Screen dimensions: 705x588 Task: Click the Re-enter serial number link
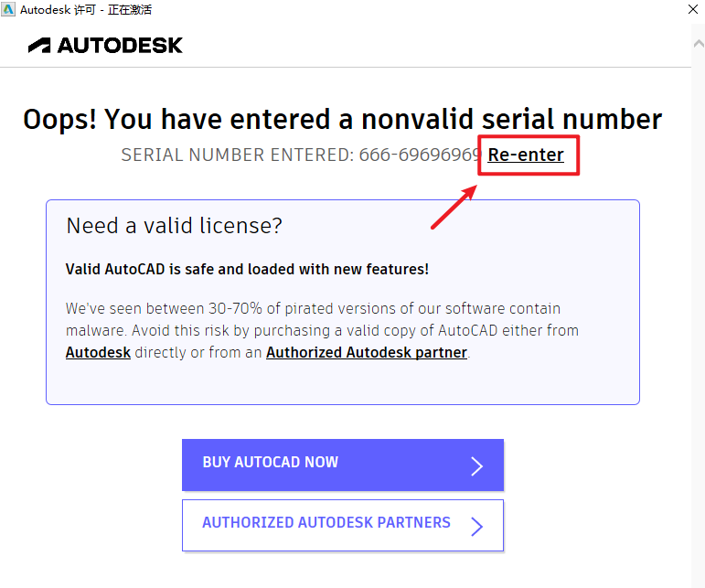pos(526,155)
